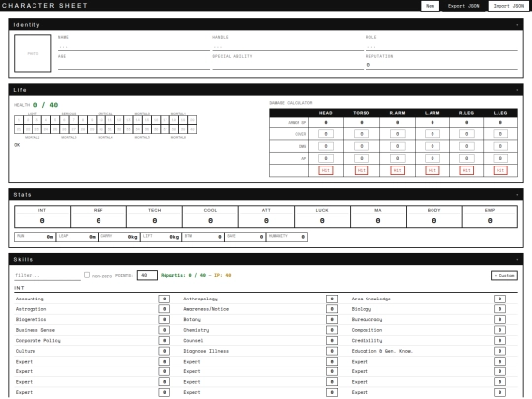Image resolution: width=532 pixels, height=399 pixels.
Task: Click L.ARM AP input
Action: pos(432,158)
